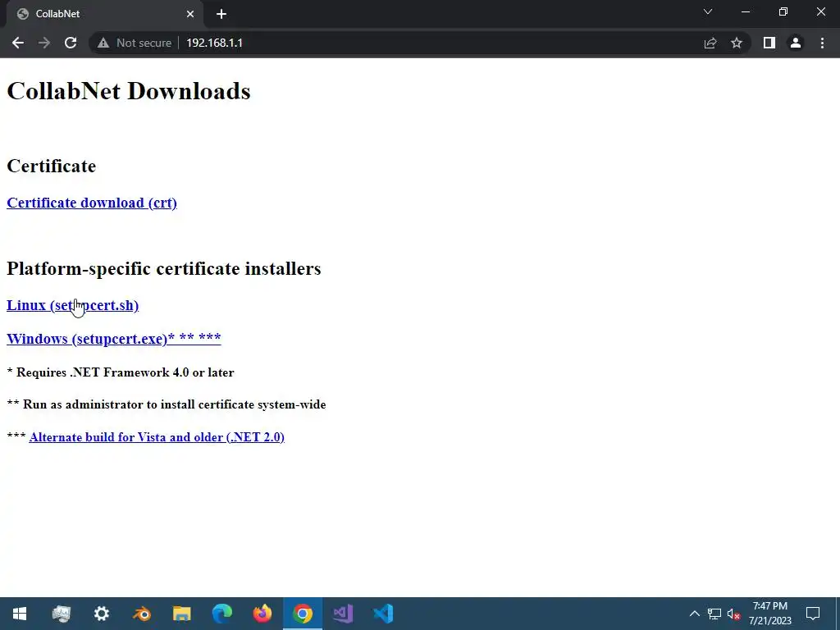Show hidden system tray icons

pos(694,614)
